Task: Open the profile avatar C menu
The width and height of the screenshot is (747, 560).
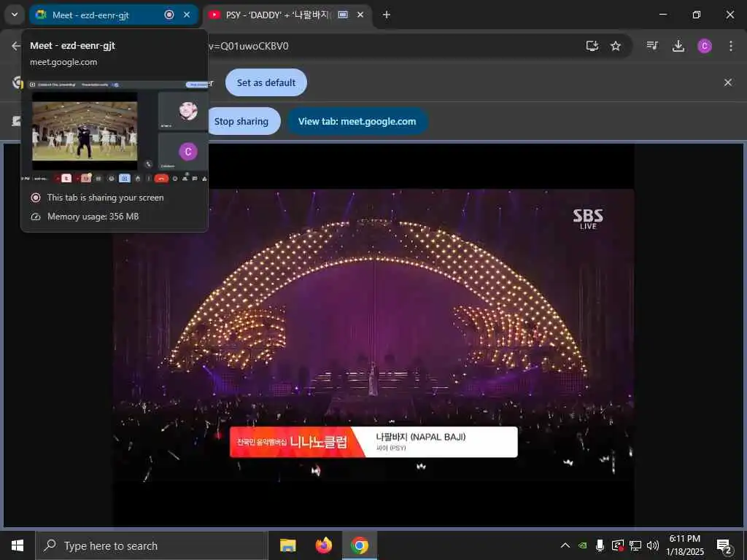Action: (x=704, y=46)
